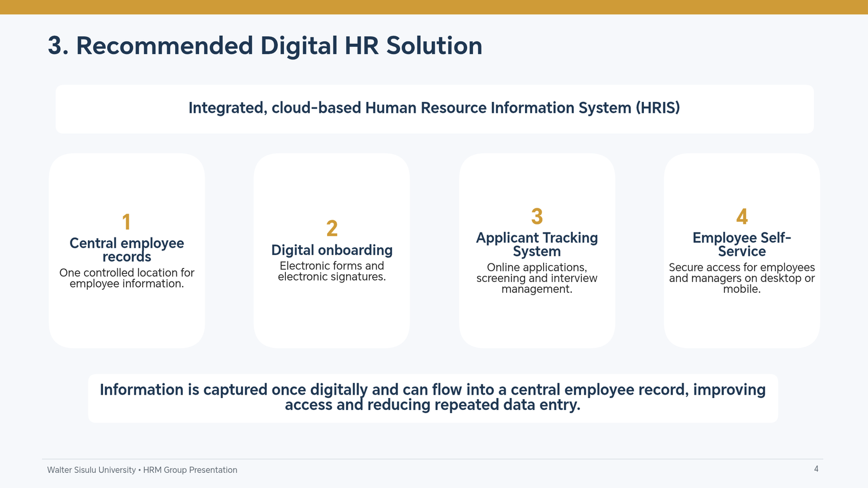The height and width of the screenshot is (488, 868).
Task: Click the gold number 1
Action: [126, 223]
